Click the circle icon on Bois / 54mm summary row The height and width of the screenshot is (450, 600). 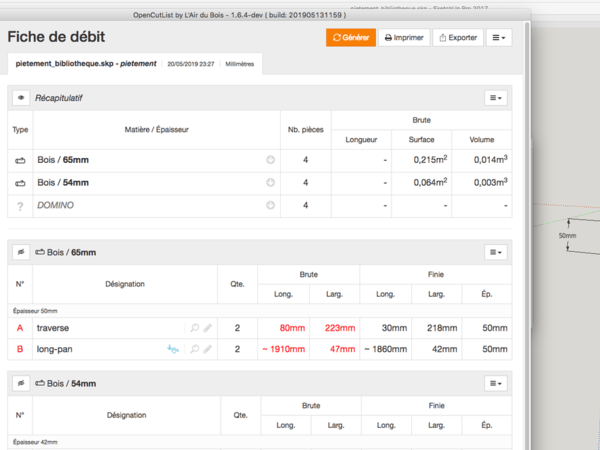[x=270, y=183]
